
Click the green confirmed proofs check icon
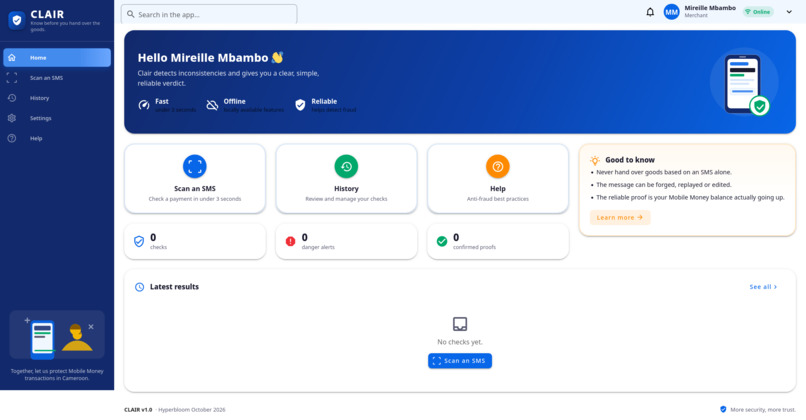(x=442, y=241)
